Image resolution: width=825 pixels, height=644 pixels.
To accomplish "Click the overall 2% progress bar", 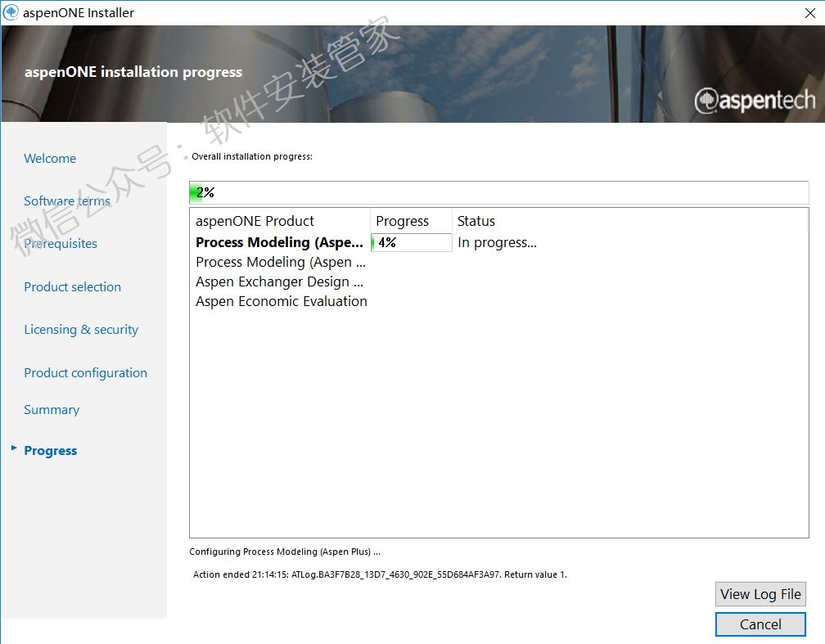I will pos(498,192).
